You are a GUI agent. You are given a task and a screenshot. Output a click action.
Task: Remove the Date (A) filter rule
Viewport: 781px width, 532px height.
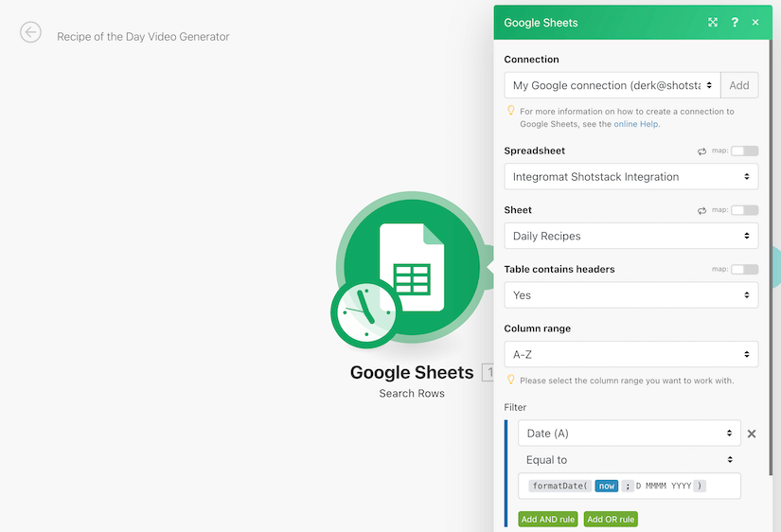[752, 434]
